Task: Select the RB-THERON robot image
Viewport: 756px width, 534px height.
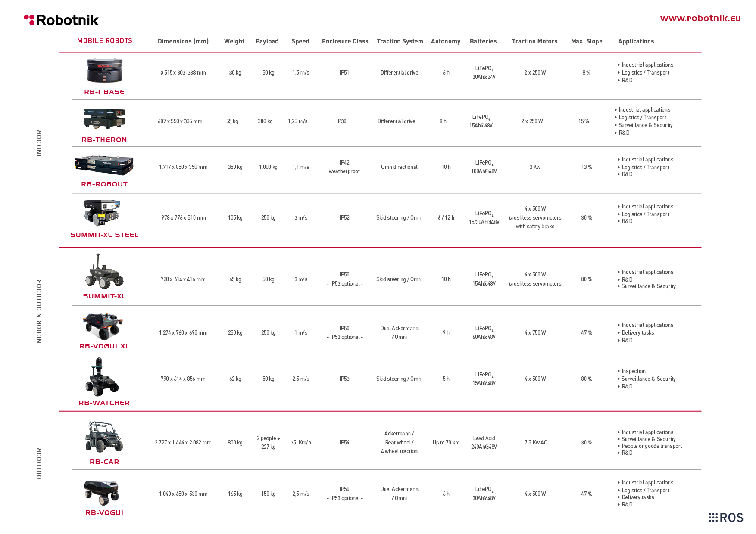Action: [x=104, y=119]
